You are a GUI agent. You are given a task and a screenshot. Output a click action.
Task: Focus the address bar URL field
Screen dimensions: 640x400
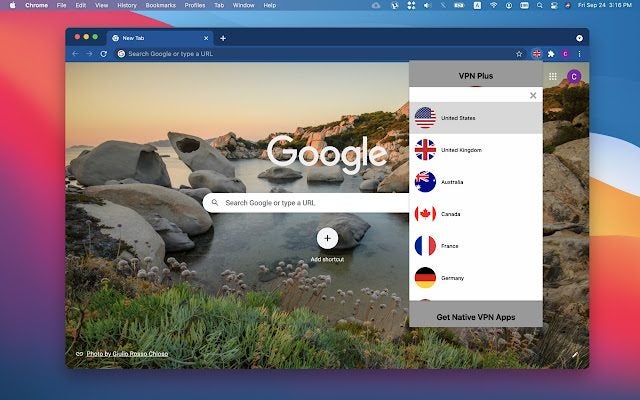point(312,54)
